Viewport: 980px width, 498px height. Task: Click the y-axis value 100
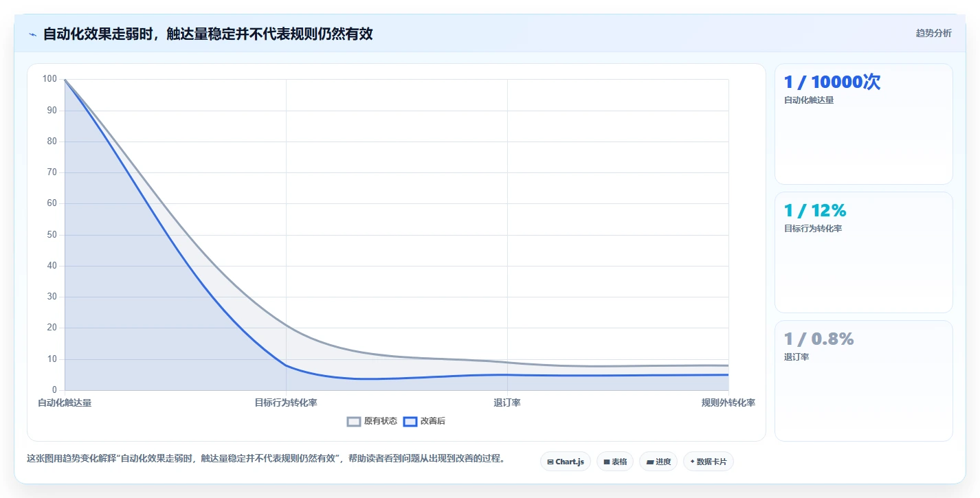coord(49,79)
